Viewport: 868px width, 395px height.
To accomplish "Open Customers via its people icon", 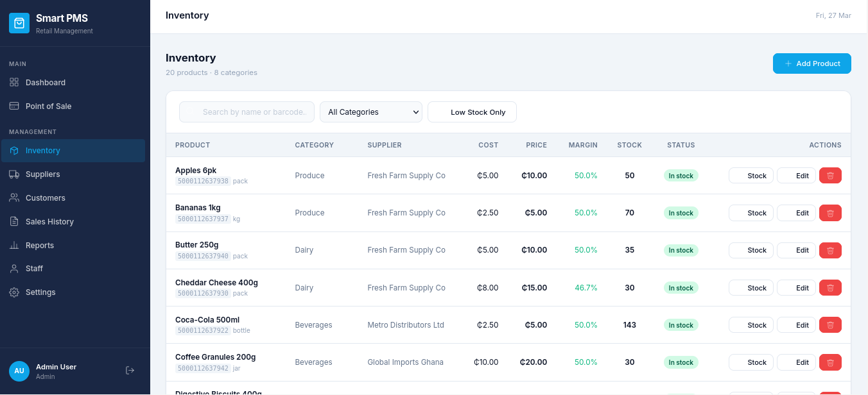I will click(14, 197).
